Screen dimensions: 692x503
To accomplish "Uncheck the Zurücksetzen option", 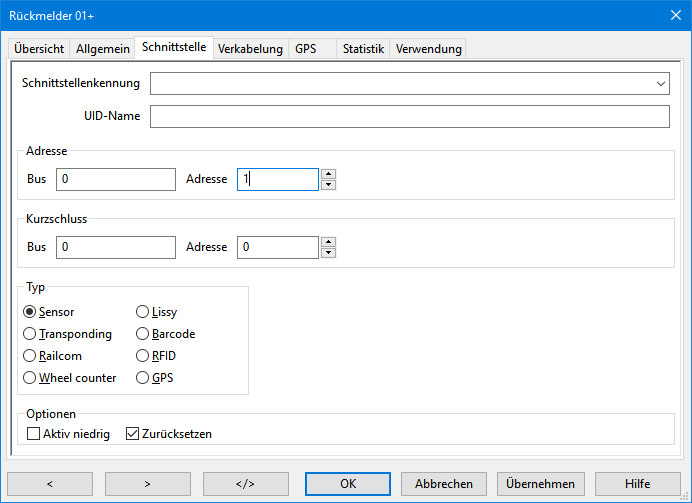I will pyautogui.click(x=132, y=434).
